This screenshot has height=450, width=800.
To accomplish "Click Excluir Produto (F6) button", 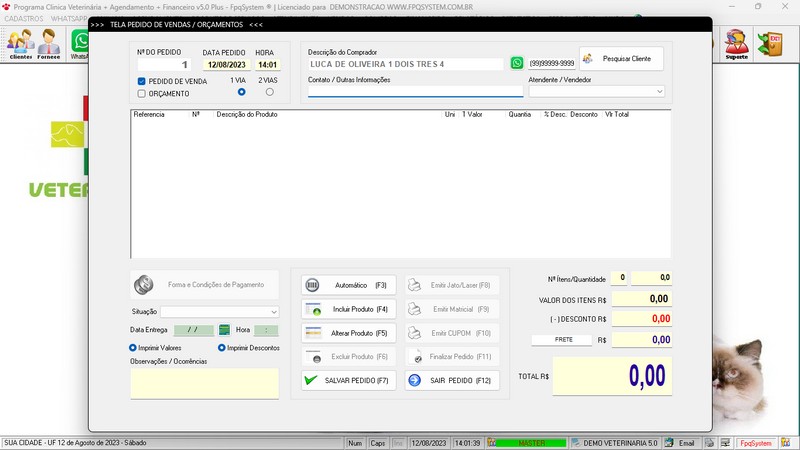I will click(x=348, y=357).
